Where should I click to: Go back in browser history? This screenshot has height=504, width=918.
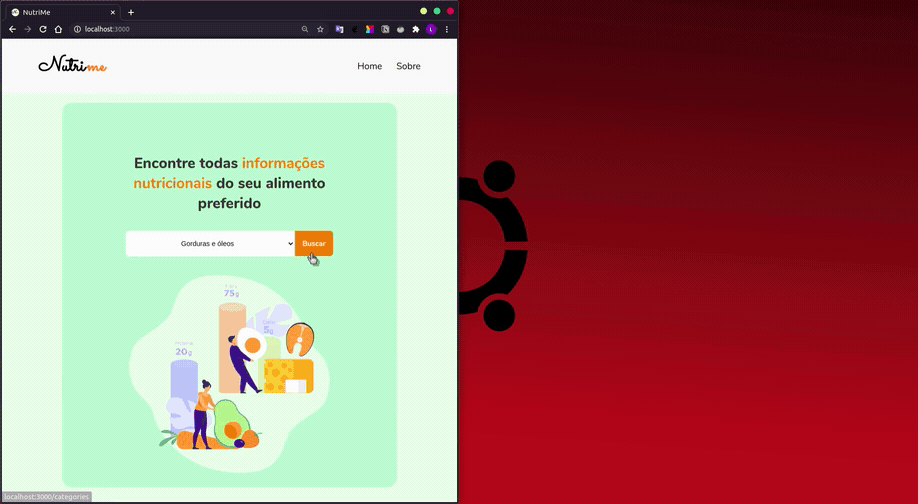pyautogui.click(x=12, y=29)
